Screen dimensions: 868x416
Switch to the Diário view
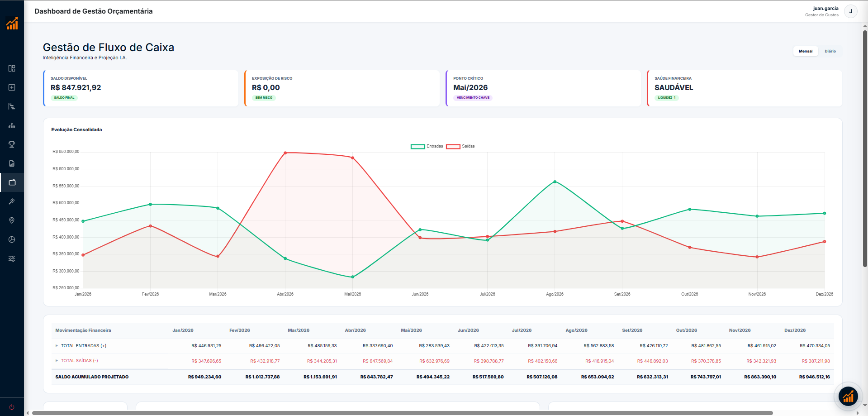830,51
